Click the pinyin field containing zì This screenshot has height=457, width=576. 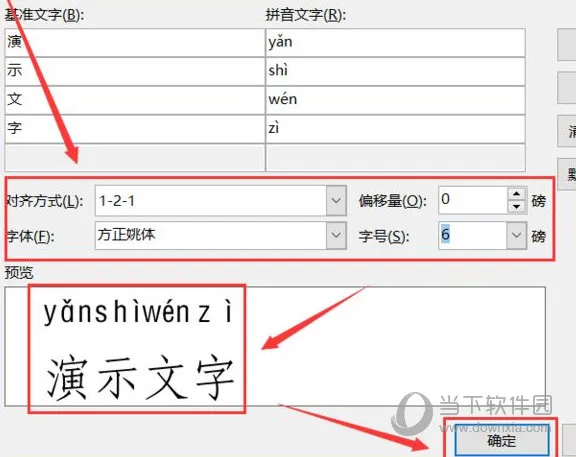tap(395, 129)
